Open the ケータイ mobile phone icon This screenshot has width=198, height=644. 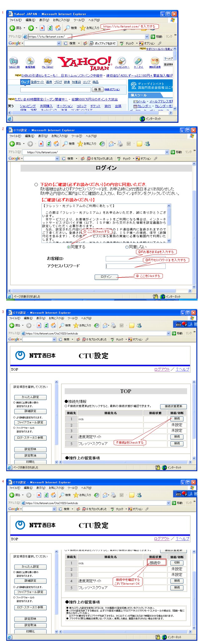pyautogui.click(x=138, y=61)
